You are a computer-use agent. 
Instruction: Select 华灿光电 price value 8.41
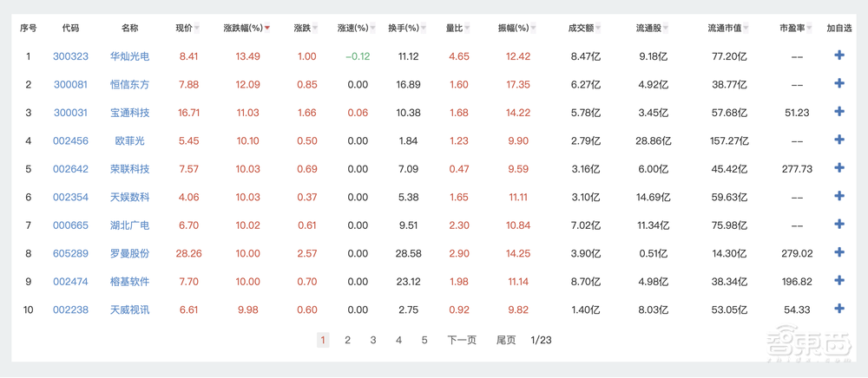point(188,55)
